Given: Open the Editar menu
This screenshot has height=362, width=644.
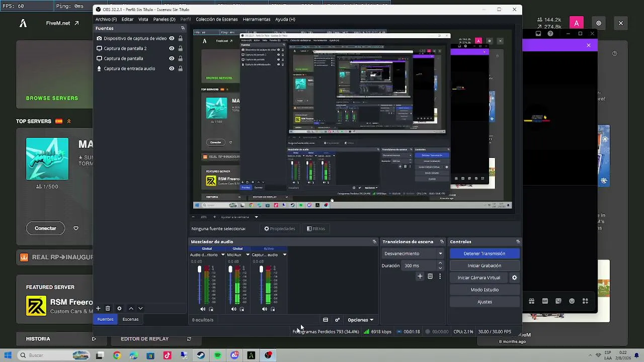Looking at the screenshot, I should pos(127,19).
